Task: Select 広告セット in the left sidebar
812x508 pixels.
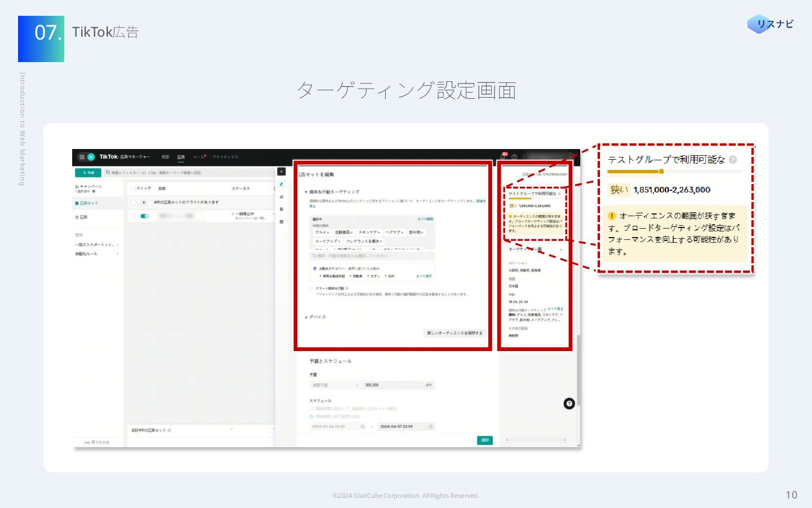Action: pos(87,203)
